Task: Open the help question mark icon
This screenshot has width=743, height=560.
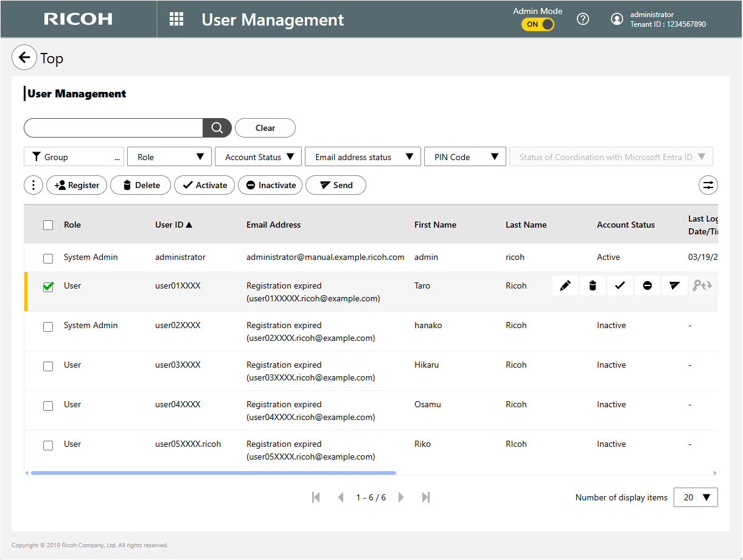Action: [x=582, y=19]
